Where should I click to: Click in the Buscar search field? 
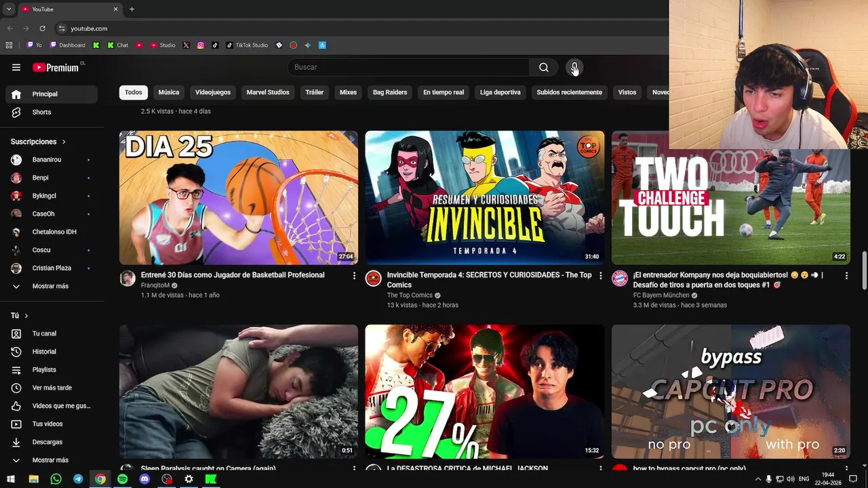click(x=408, y=67)
